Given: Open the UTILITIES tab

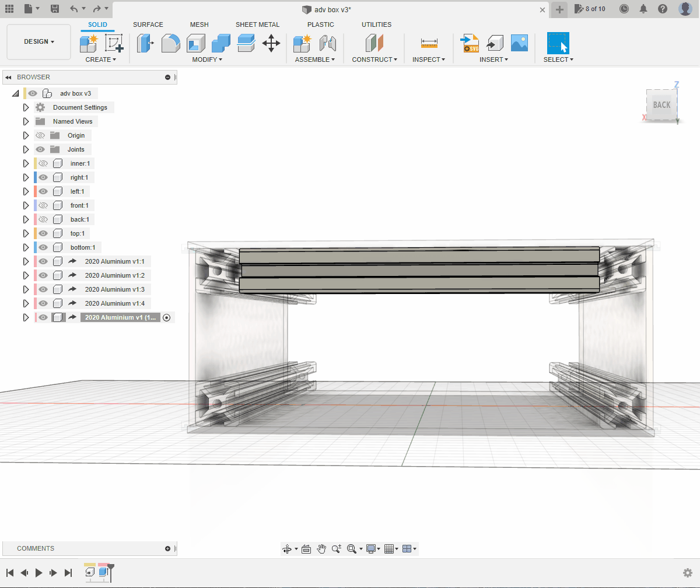Looking at the screenshot, I should (x=376, y=24).
